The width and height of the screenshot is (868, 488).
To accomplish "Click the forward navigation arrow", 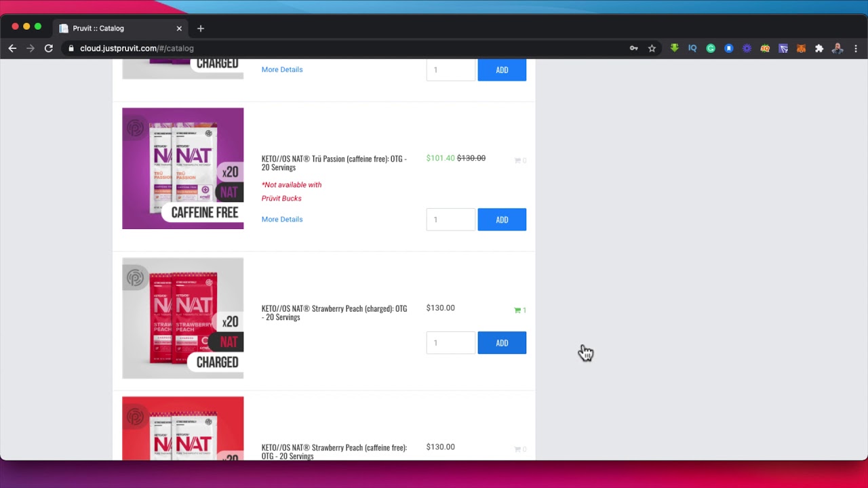I will (x=31, y=48).
